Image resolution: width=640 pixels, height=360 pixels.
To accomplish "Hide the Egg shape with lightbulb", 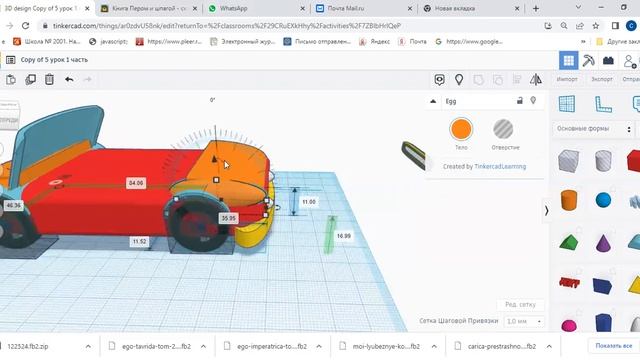I will pos(533,100).
